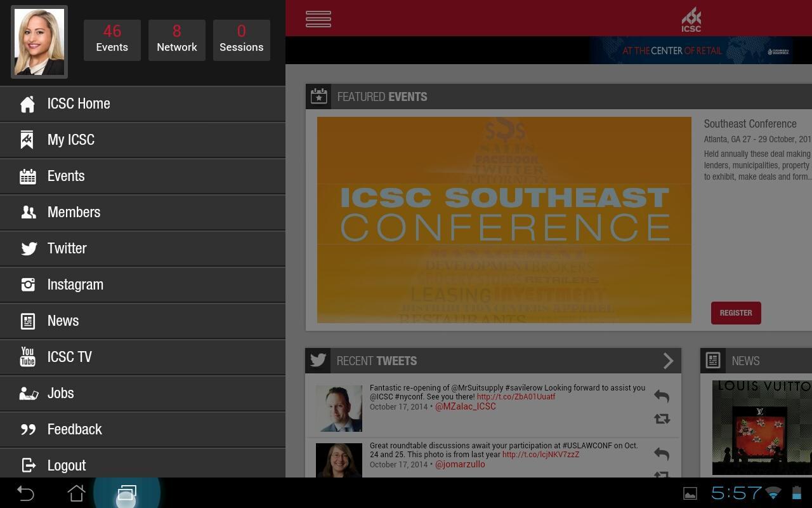Viewport: 812px width, 508px height.
Task: Select the Members people icon
Action: 28,212
